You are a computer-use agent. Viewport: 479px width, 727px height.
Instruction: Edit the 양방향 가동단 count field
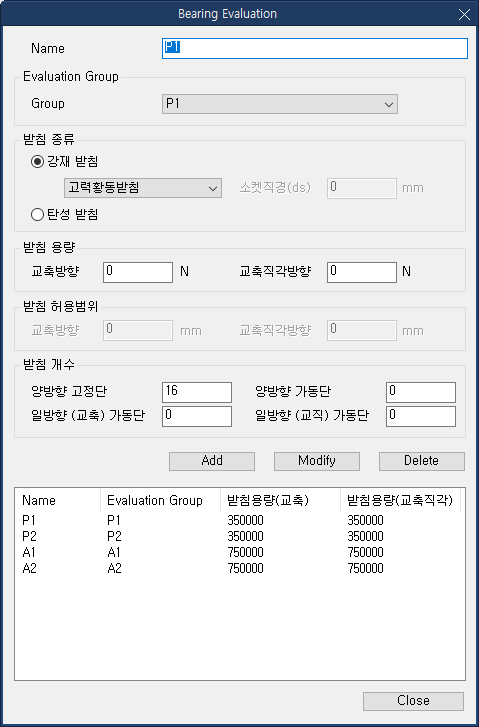(x=421, y=392)
